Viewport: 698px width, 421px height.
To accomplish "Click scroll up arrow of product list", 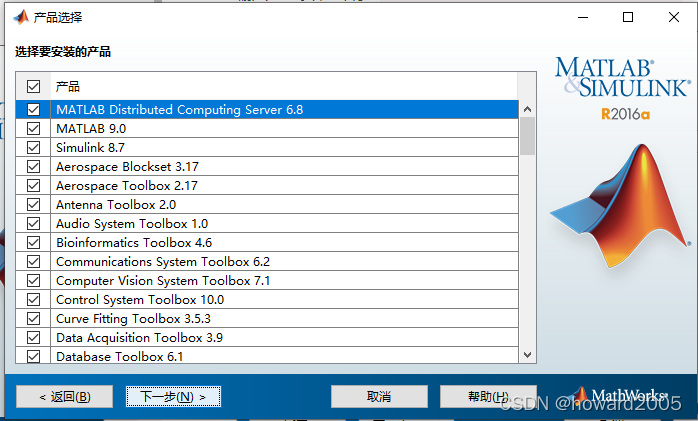I will coord(528,109).
